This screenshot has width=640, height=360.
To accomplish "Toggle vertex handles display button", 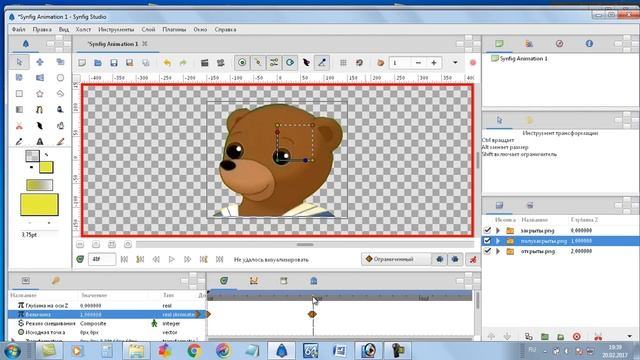I will point(258,63).
